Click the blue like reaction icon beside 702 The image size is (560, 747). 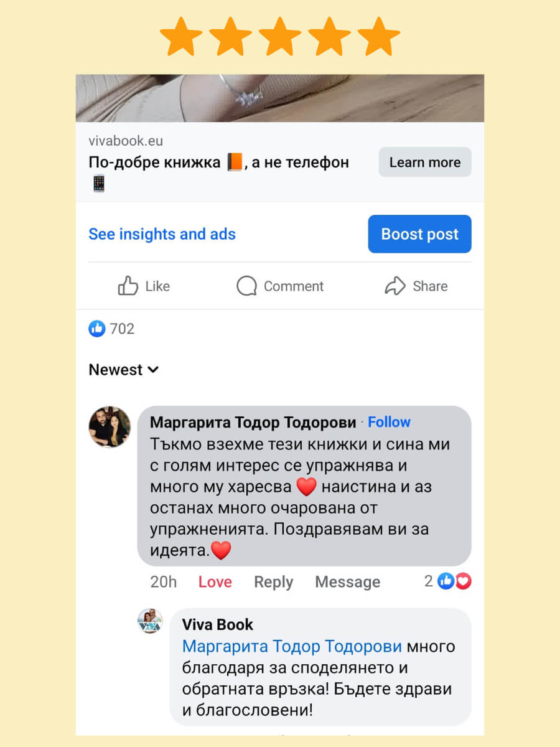pyautogui.click(x=97, y=329)
